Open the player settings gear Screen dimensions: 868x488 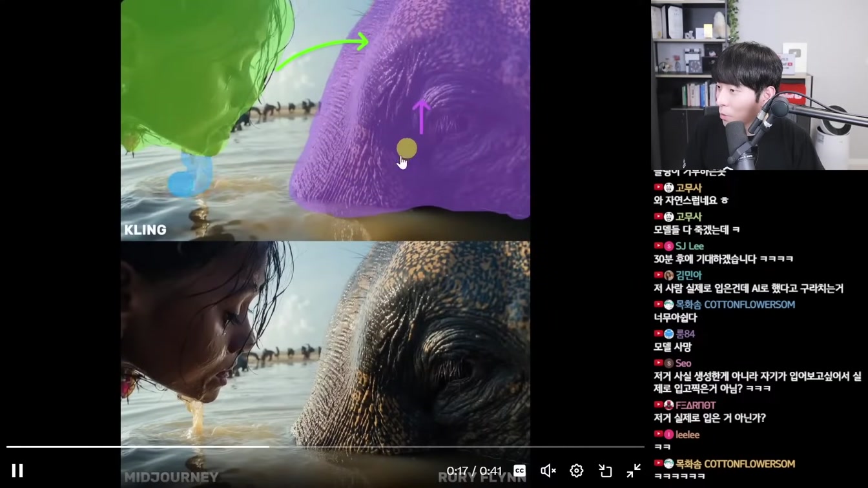click(577, 471)
